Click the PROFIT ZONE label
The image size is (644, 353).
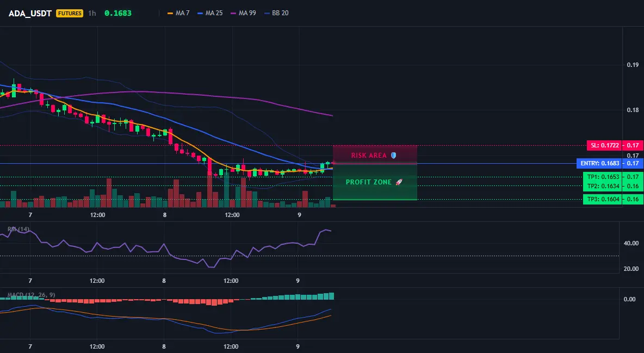(x=369, y=182)
